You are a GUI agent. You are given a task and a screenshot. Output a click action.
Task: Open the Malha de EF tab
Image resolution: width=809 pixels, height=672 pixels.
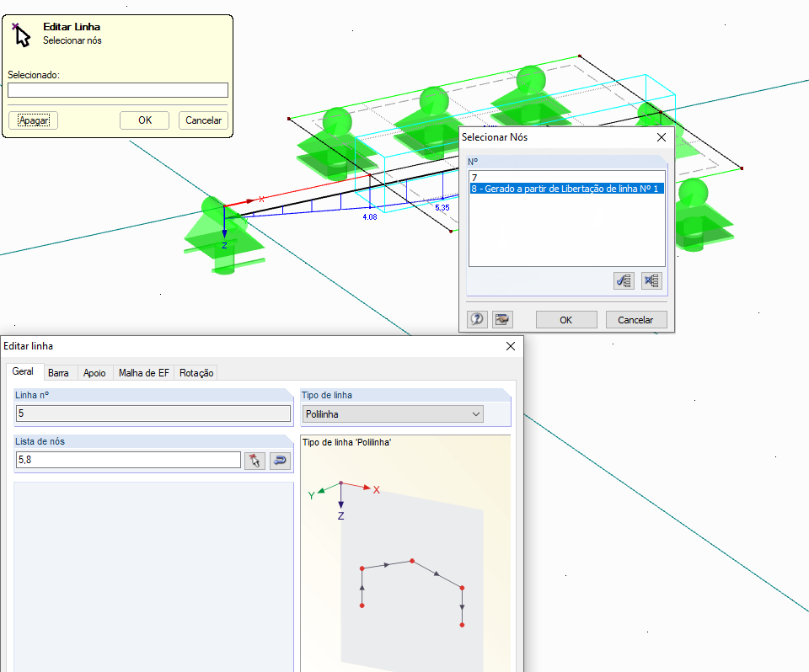[144, 373]
